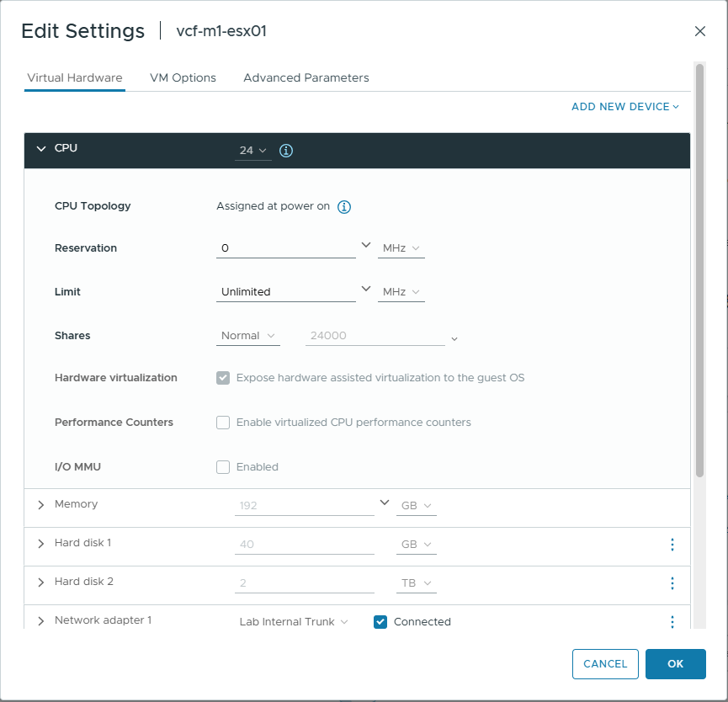Open Hard disk 2 actions menu

pos(672,583)
